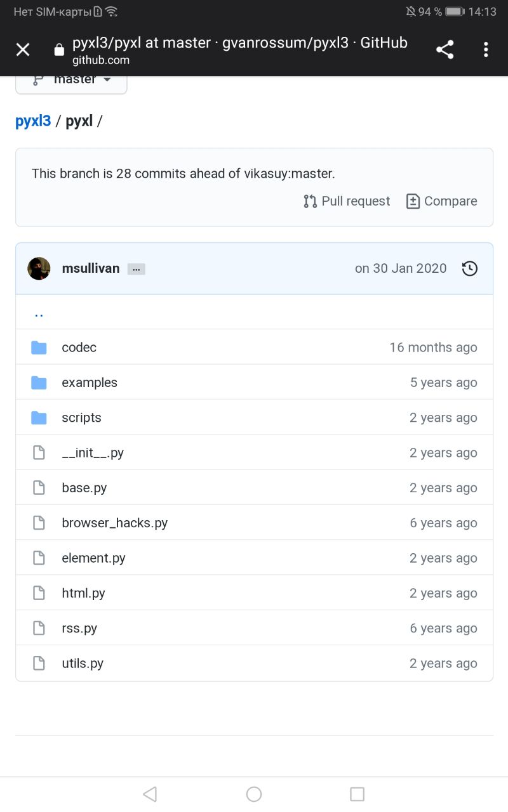Tap the page title in address bar
This screenshot has height=812, width=508.
240,43
